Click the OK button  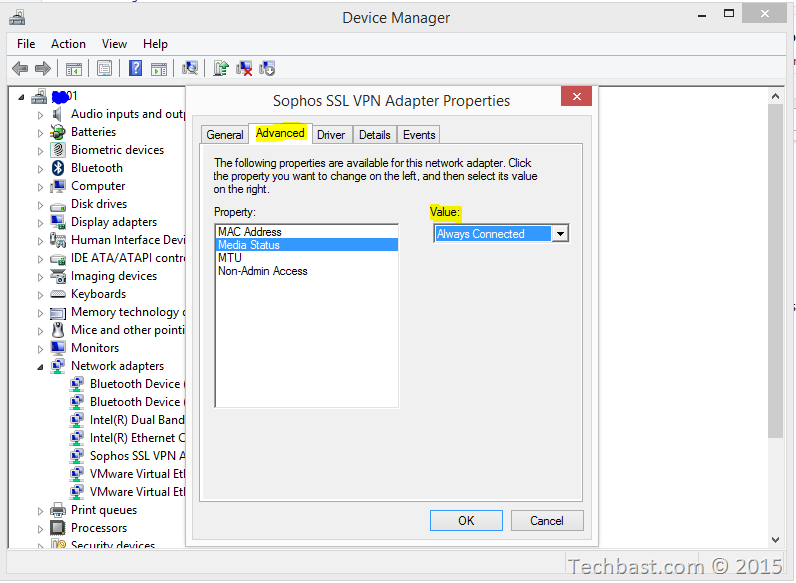tap(466, 521)
